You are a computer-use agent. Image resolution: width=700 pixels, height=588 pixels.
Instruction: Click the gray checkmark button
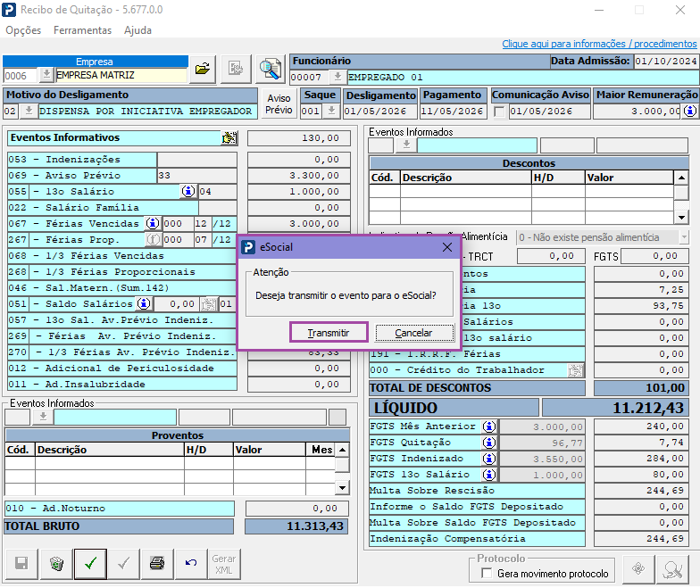coord(123,564)
